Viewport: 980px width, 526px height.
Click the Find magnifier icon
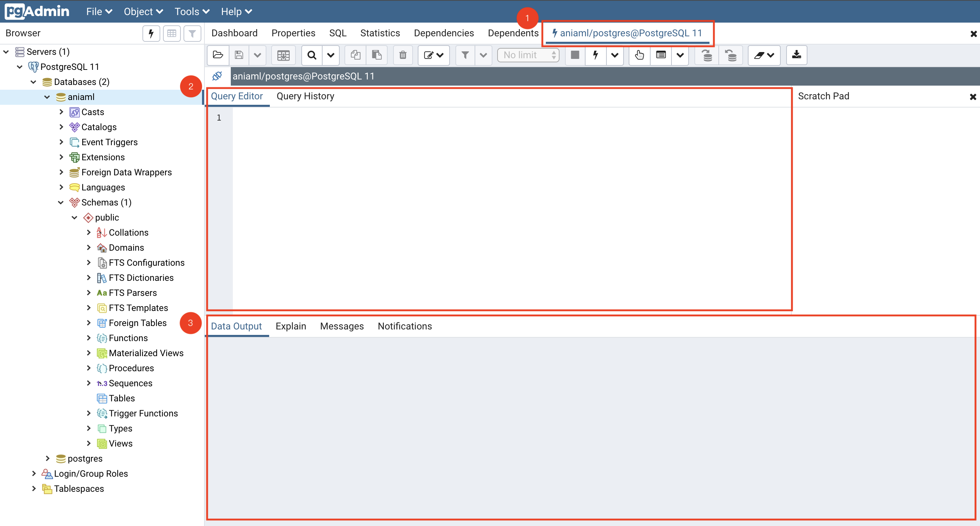click(312, 55)
